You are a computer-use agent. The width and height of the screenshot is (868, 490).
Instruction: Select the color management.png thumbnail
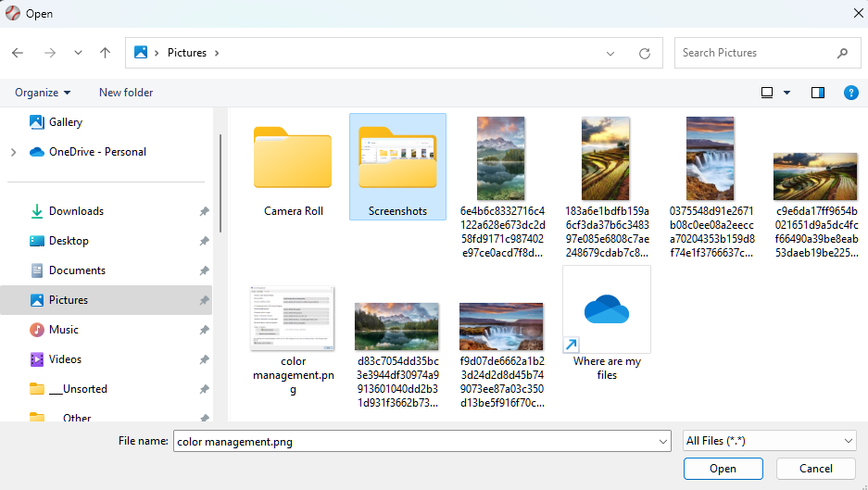coord(293,320)
